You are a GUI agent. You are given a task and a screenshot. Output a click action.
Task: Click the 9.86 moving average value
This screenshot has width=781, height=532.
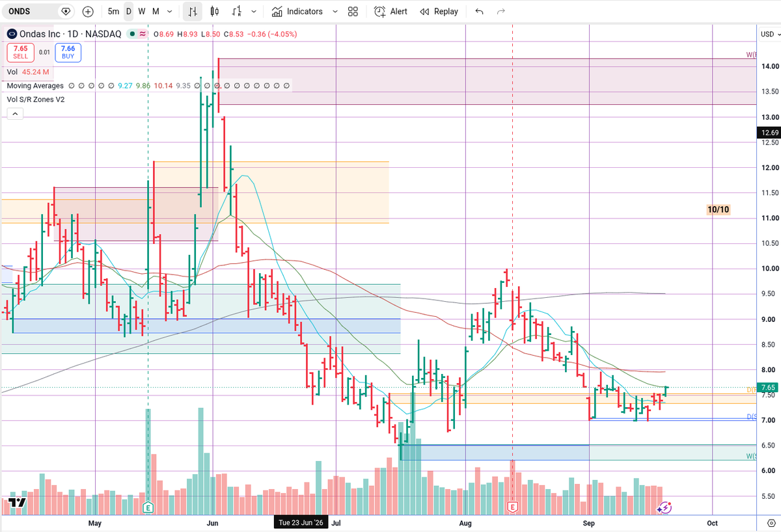(x=143, y=85)
